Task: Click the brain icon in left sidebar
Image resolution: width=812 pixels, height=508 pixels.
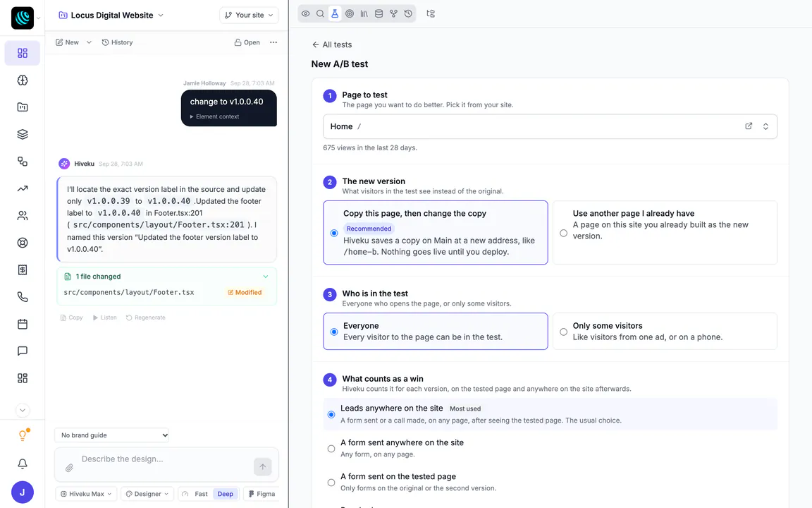Action: (23, 80)
